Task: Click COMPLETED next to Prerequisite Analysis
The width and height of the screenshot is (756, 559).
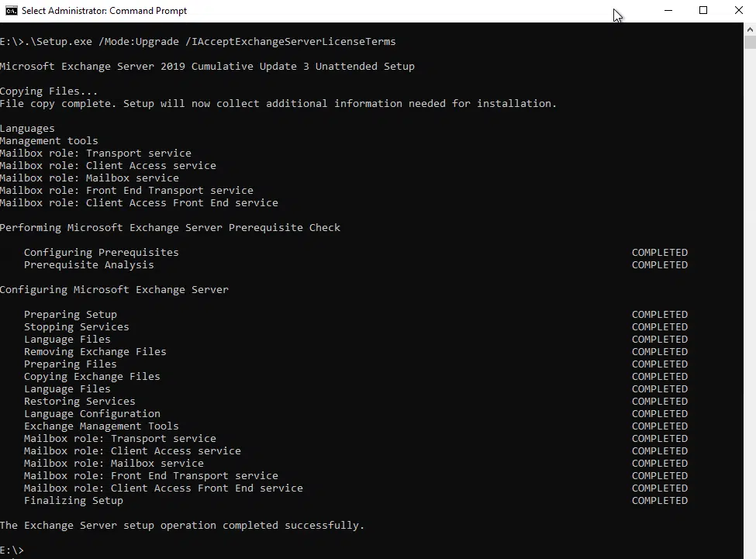Action: tap(660, 265)
